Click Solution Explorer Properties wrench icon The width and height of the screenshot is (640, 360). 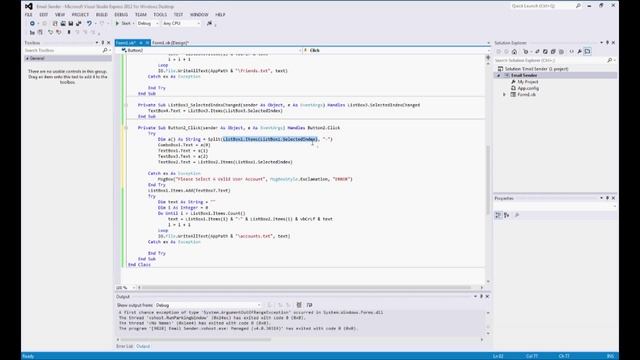coord(580,51)
